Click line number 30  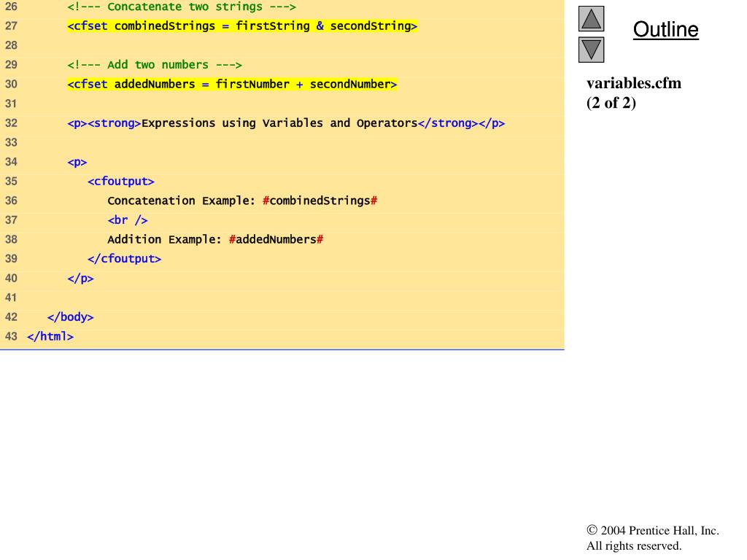click(x=11, y=85)
